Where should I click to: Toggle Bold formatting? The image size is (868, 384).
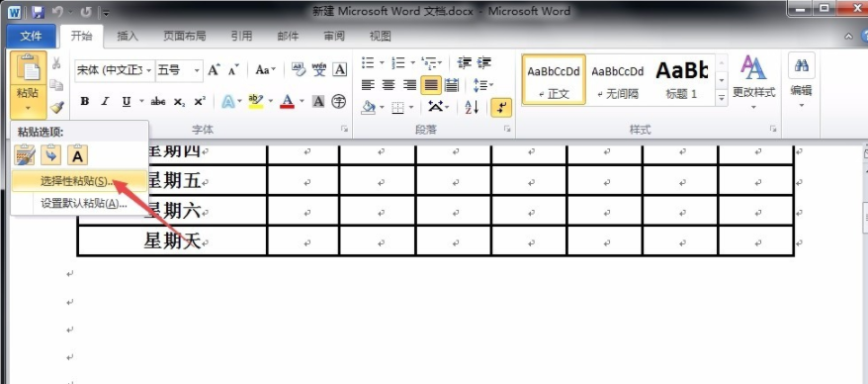tap(85, 101)
